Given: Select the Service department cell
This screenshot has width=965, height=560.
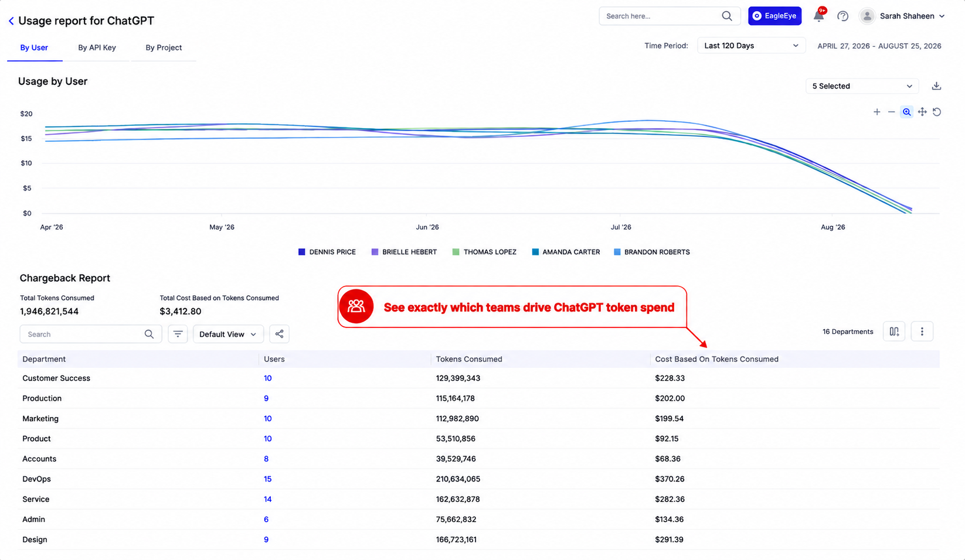Looking at the screenshot, I should click(36, 500).
